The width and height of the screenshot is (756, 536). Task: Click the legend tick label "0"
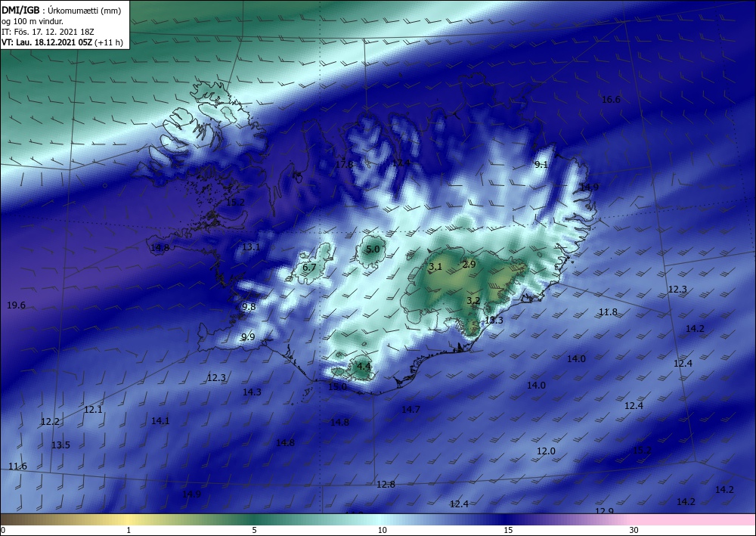click(x=3, y=530)
